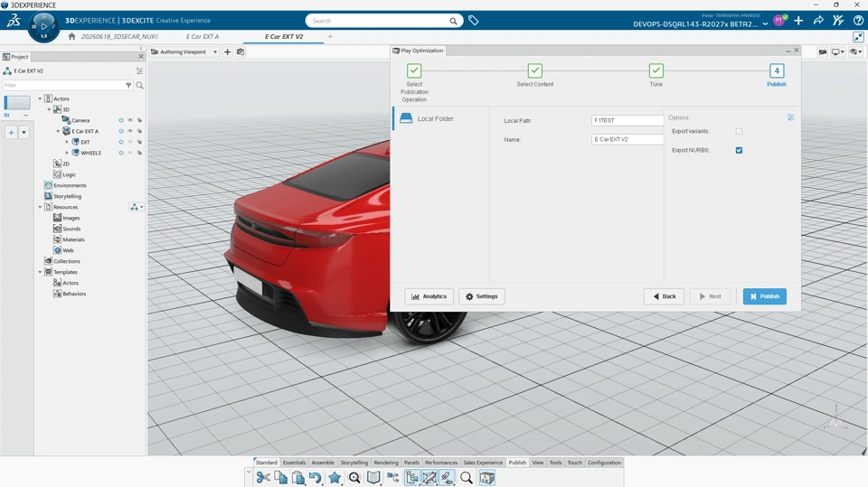Click the magnifier search icon in bottom toolbar
868x487 pixels.
(x=467, y=478)
